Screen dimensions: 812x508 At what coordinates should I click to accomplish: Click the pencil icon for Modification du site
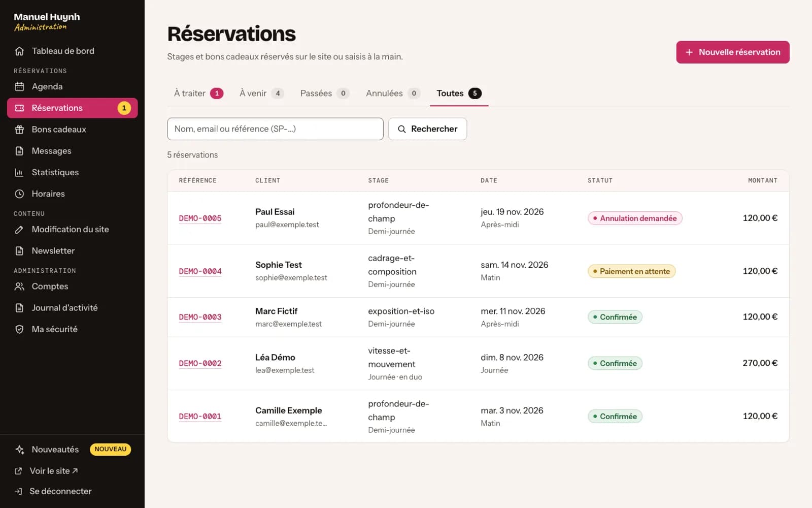[19, 230]
